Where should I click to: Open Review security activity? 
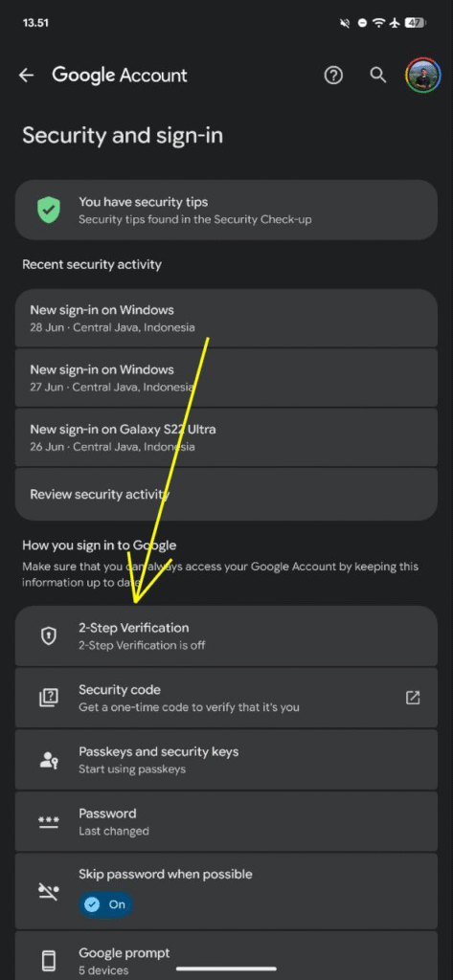click(226, 495)
